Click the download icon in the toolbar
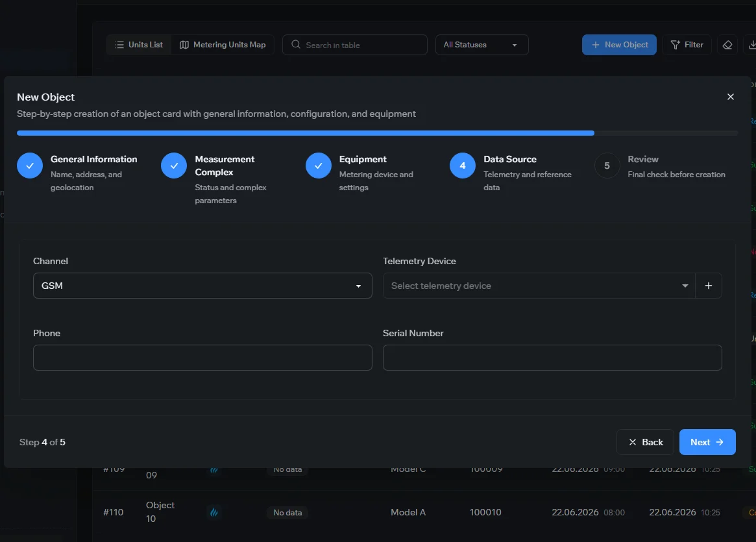 point(751,45)
